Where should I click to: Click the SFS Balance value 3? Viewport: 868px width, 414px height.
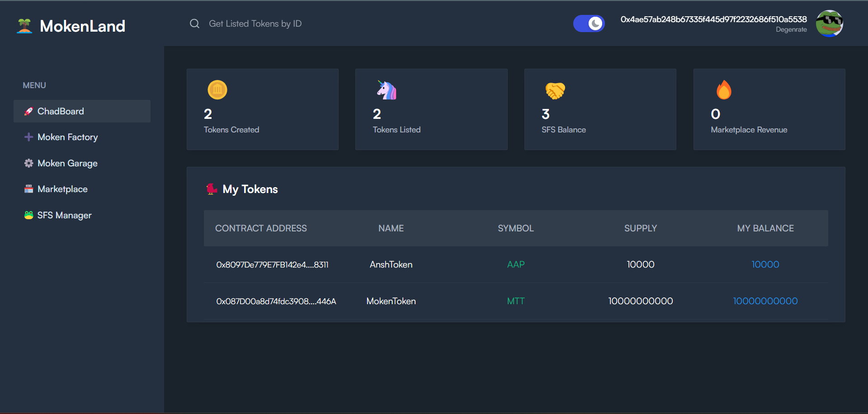(546, 114)
